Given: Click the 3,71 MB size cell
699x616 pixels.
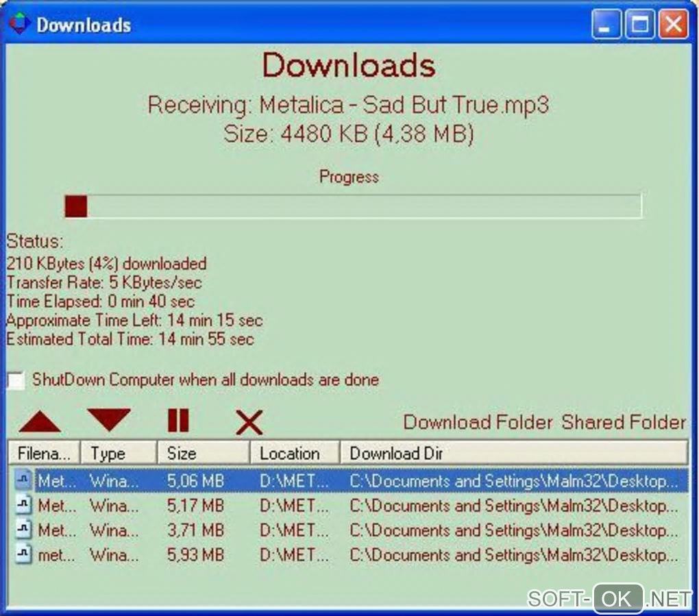Looking at the screenshot, I should tap(196, 530).
